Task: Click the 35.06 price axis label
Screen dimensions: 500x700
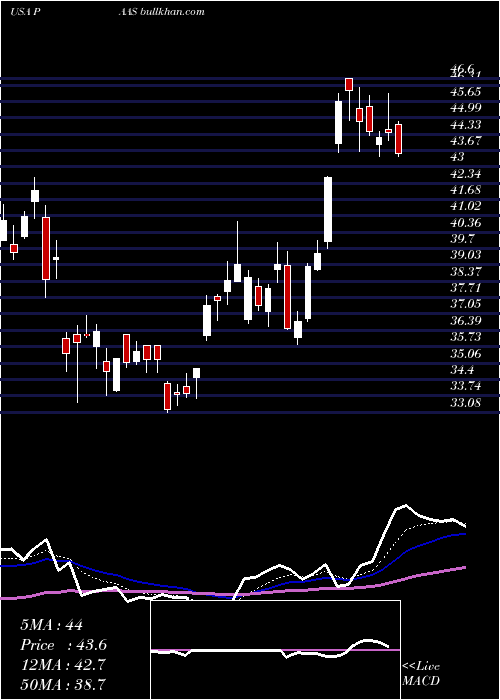Action: pos(466,354)
